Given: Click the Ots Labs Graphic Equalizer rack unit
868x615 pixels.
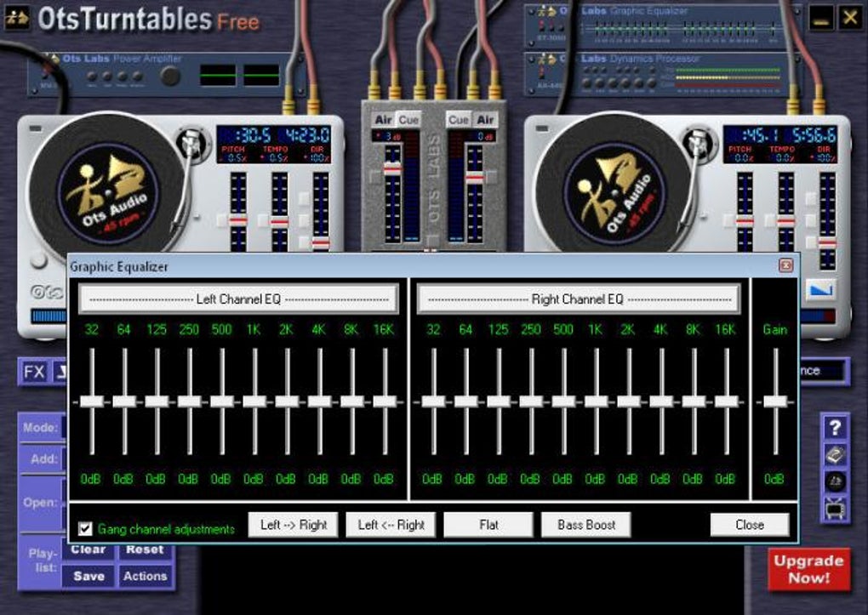Looking at the screenshot, I should click(x=663, y=26).
